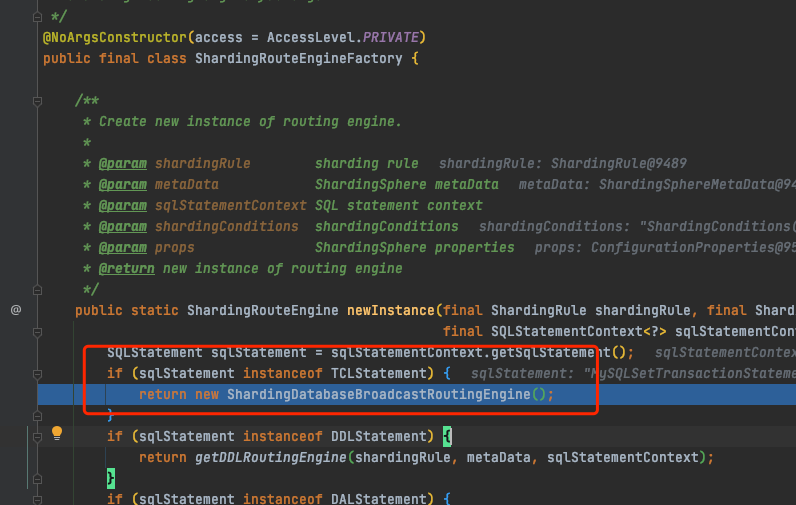Viewport: 796px width, 505px height.
Task: Click @param tag for shardingConditions
Action: (122, 226)
